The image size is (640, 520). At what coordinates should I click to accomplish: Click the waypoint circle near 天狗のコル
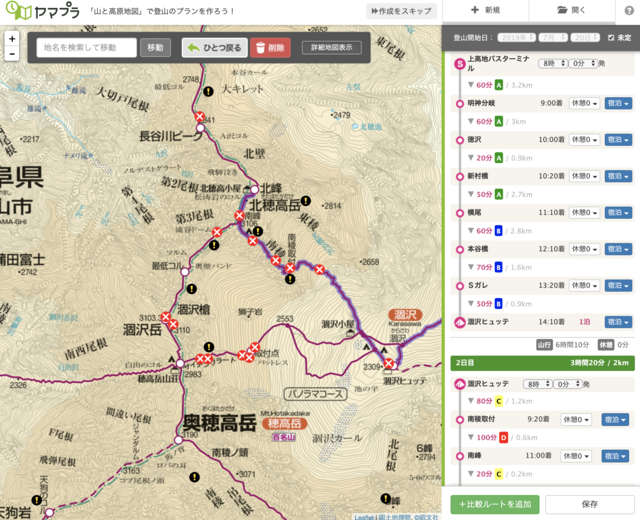(x=49, y=512)
